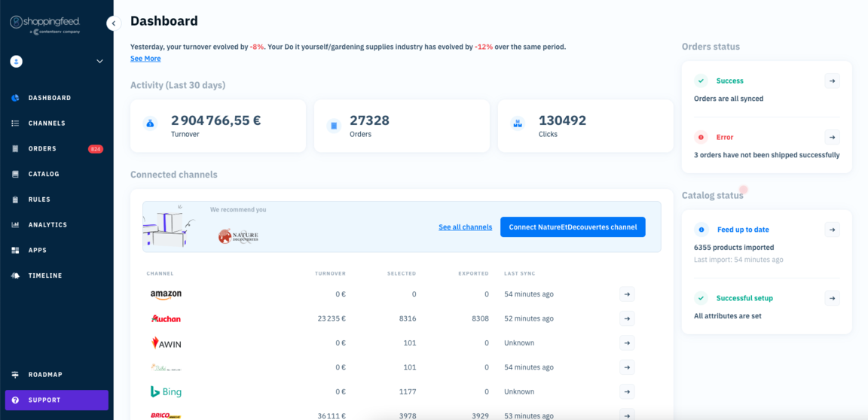Click the Shoppingfeed logo
This screenshot has width=868, height=420.
[x=45, y=25]
